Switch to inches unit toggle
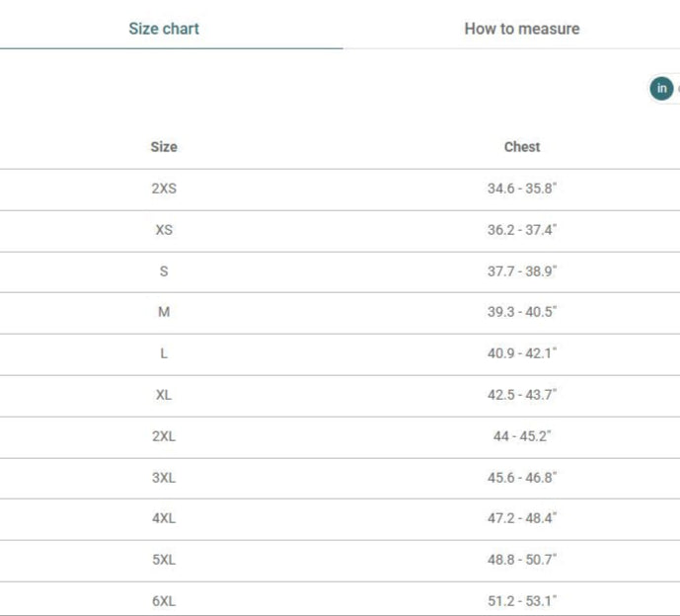 pos(661,89)
